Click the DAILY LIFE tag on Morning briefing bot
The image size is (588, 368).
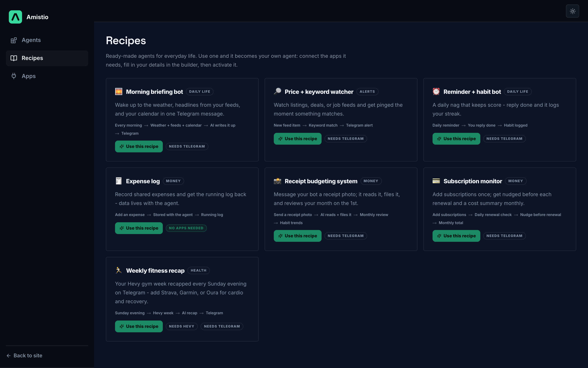pyautogui.click(x=200, y=91)
